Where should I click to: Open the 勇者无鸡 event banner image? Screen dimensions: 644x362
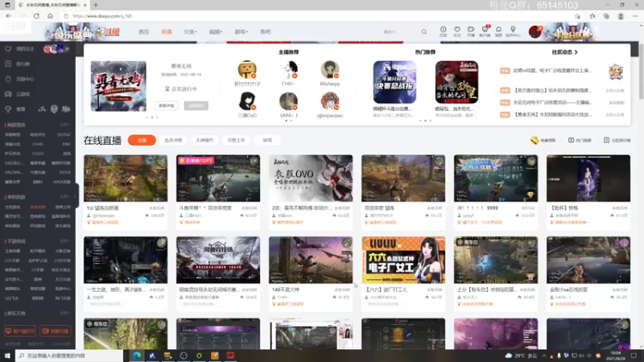pos(118,86)
